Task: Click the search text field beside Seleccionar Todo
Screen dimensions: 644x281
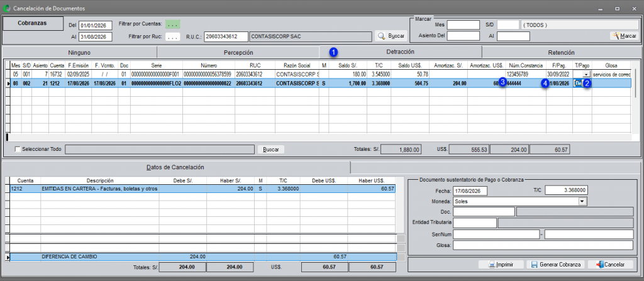Action: (159, 150)
